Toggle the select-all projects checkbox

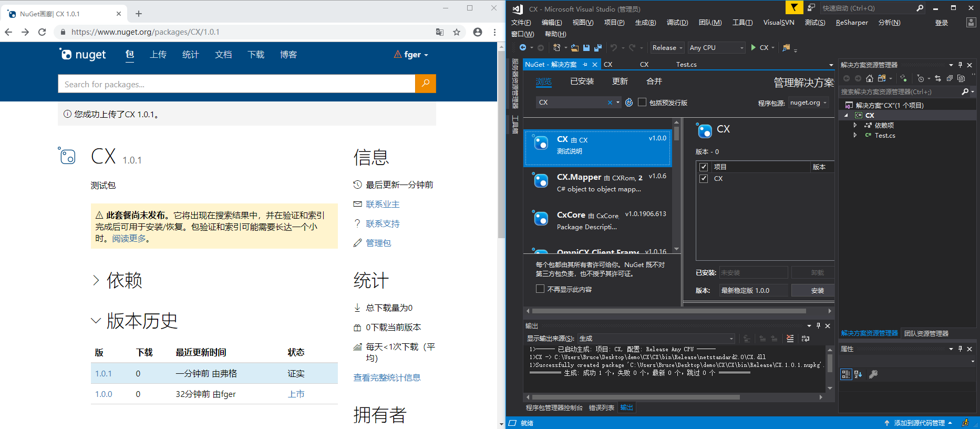click(704, 167)
